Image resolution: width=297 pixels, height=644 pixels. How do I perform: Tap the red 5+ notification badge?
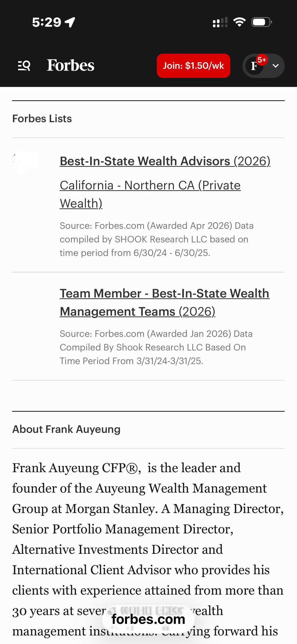[x=262, y=60]
